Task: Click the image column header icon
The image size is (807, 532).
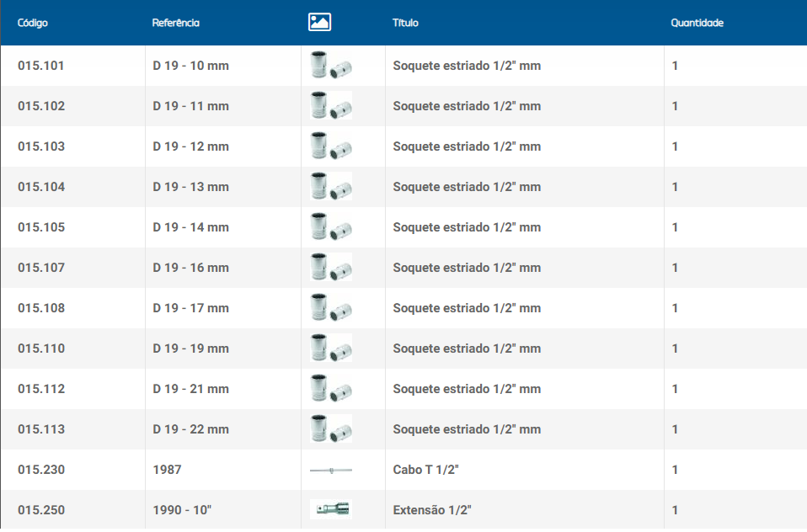Action: 319,23
